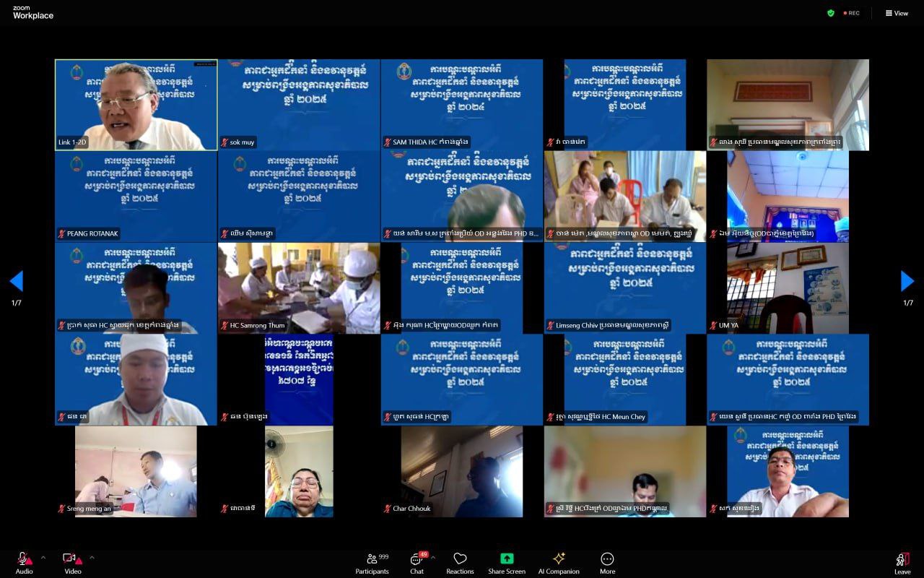Click the 1/7 page indicator on right
This screenshot has height=578, width=924.
tap(907, 303)
